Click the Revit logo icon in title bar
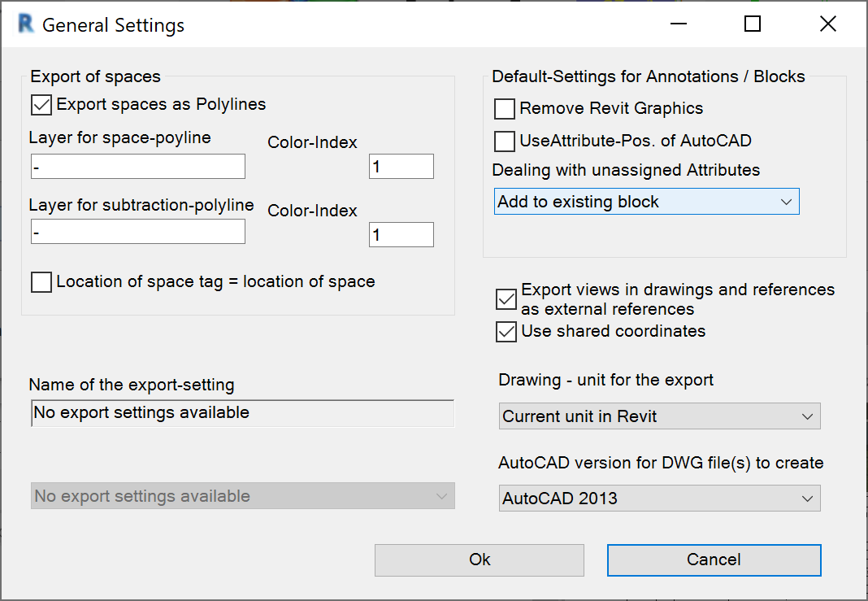 (26, 24)
